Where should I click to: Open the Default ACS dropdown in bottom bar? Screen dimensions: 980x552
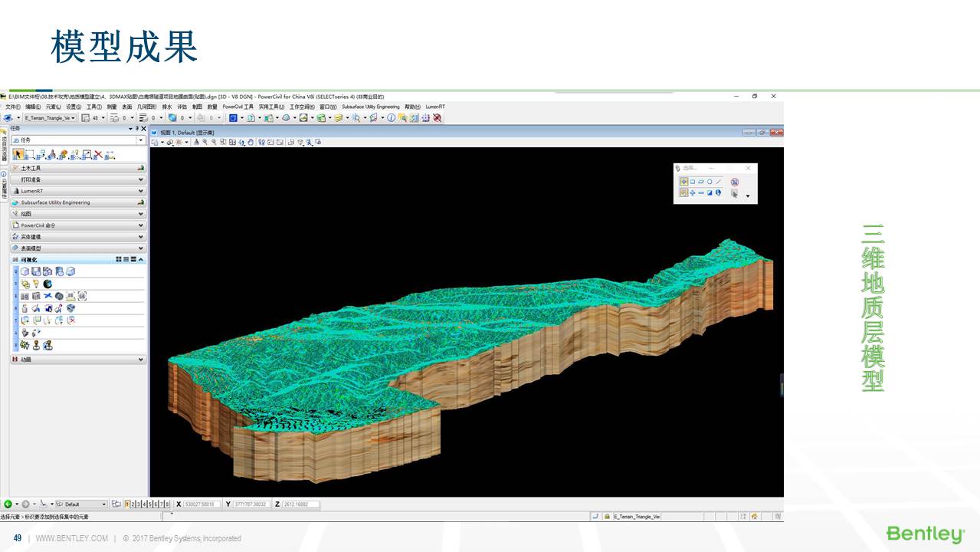click(x=81, y=504)
